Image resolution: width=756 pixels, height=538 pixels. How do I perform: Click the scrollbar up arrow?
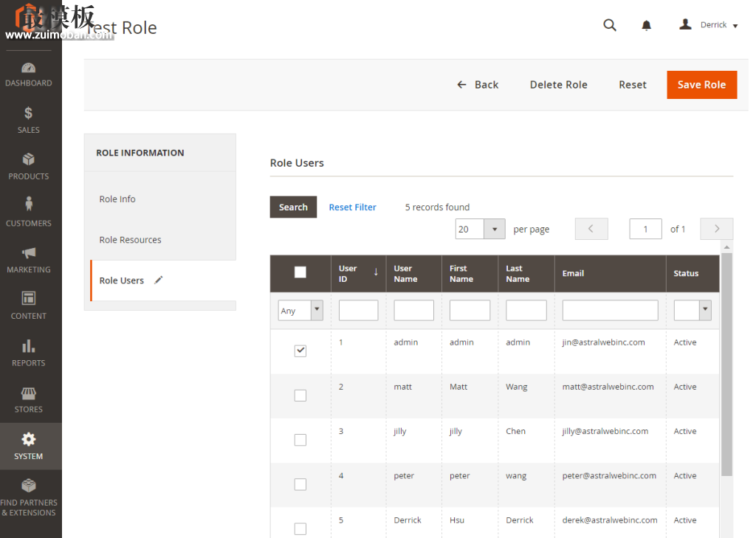point(726,247)
